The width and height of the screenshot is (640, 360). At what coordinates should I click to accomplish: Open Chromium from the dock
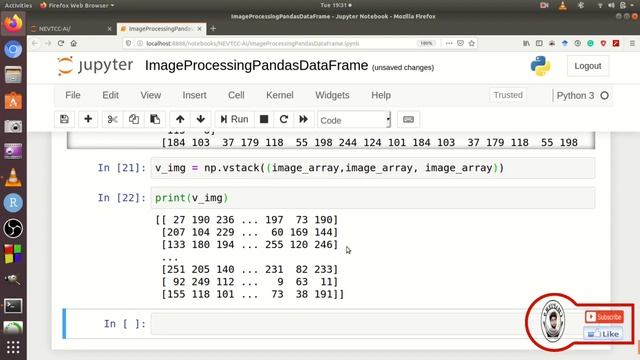coord(13,49)
